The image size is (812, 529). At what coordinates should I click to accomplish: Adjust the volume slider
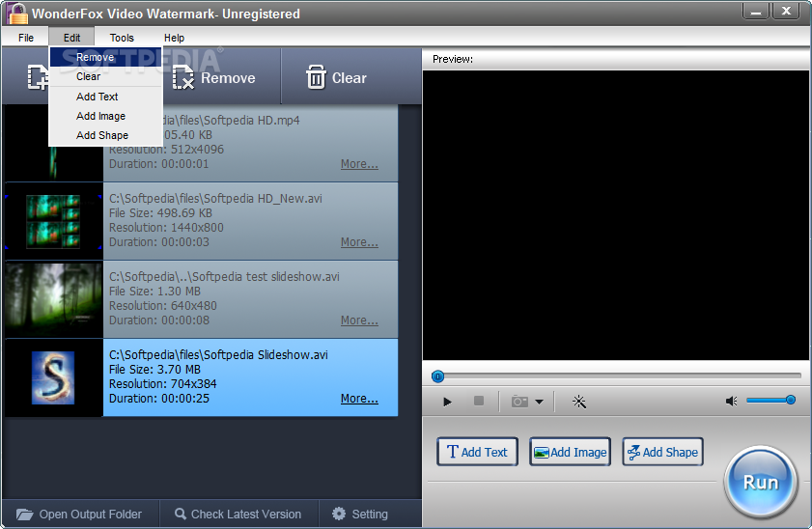pos(771,400)
